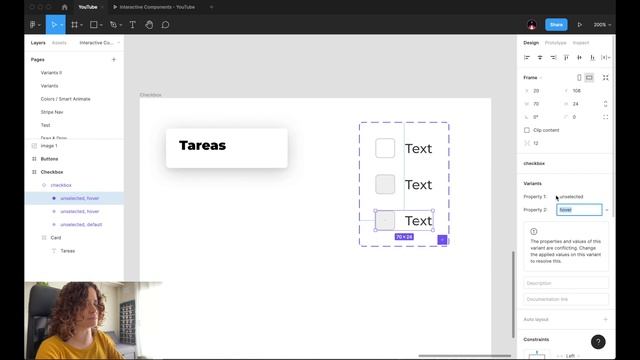Select the Frame tool
640x360 pixels.
pos(74,25)
